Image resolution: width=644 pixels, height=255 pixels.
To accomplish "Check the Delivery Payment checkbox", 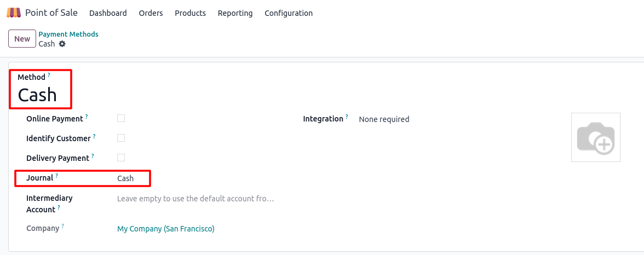I will pyautogui.click(x=120, y=158).
